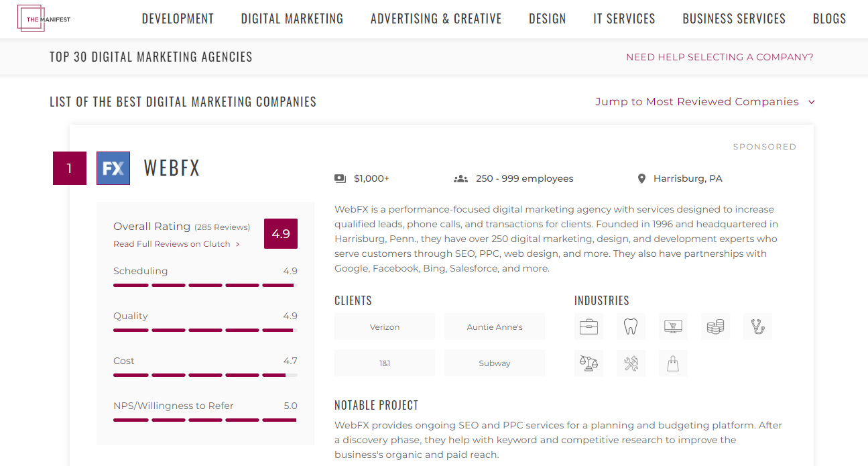Click the Cost rating bar
This screenshot has height=466, width=868.
coord(205,375)
